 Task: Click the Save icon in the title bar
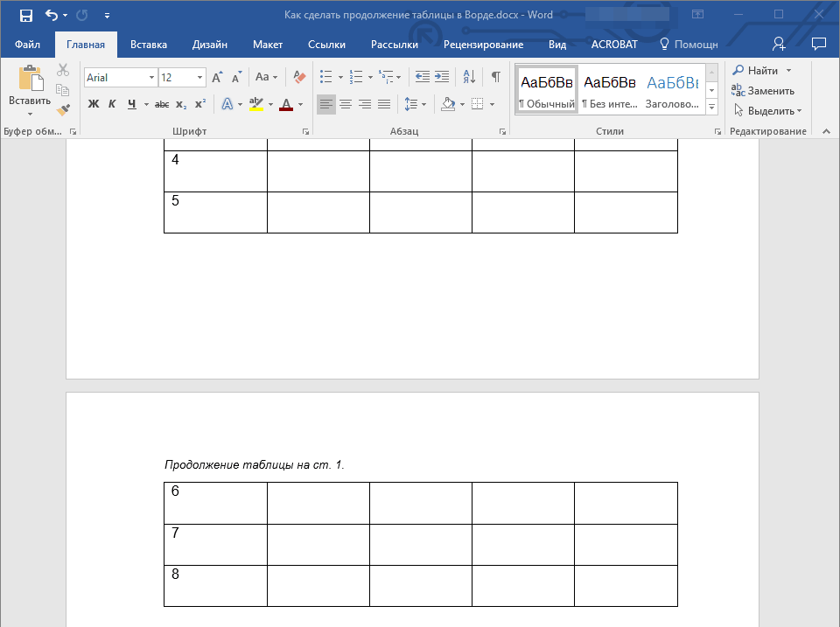tap(26, 15)
